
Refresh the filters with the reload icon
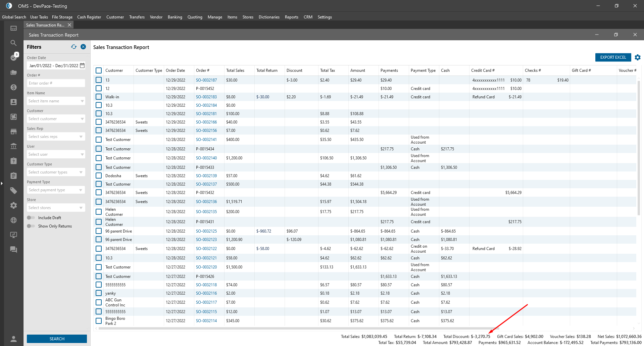pos(74,47)
